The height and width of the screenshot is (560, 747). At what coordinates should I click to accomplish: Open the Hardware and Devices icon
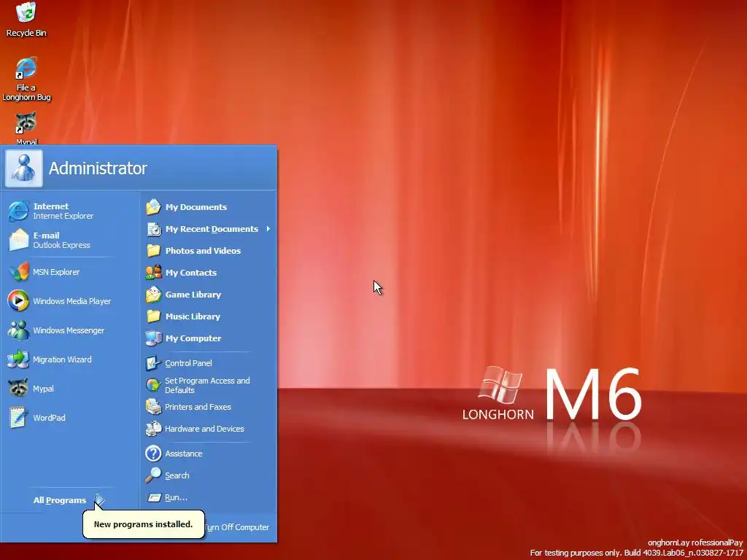153,429
